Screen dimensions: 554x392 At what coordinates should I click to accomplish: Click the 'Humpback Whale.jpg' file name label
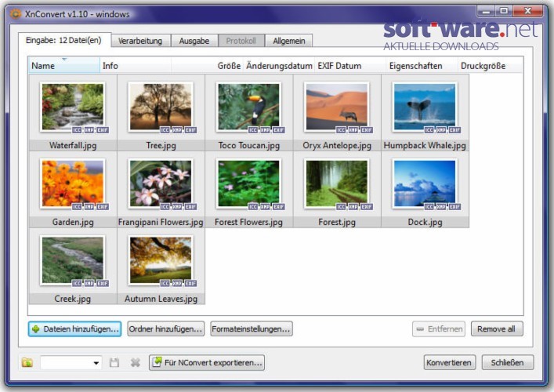(x=425, y=145)
